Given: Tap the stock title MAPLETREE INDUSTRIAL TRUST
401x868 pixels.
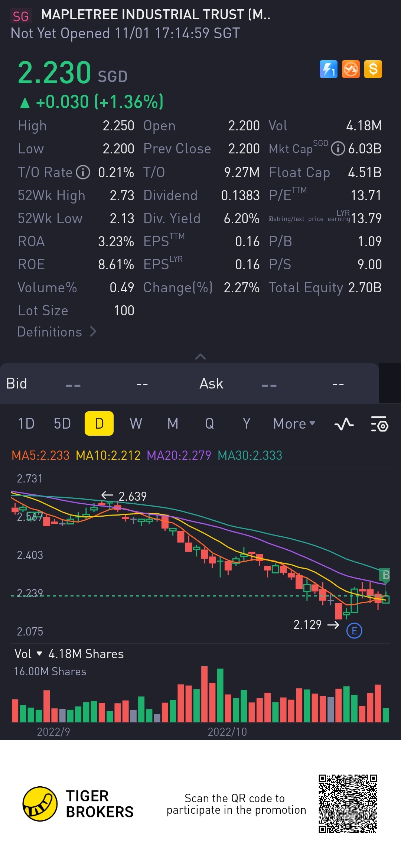Looking at the screenshot, I should pyautogui.click(x=156, y=15).
